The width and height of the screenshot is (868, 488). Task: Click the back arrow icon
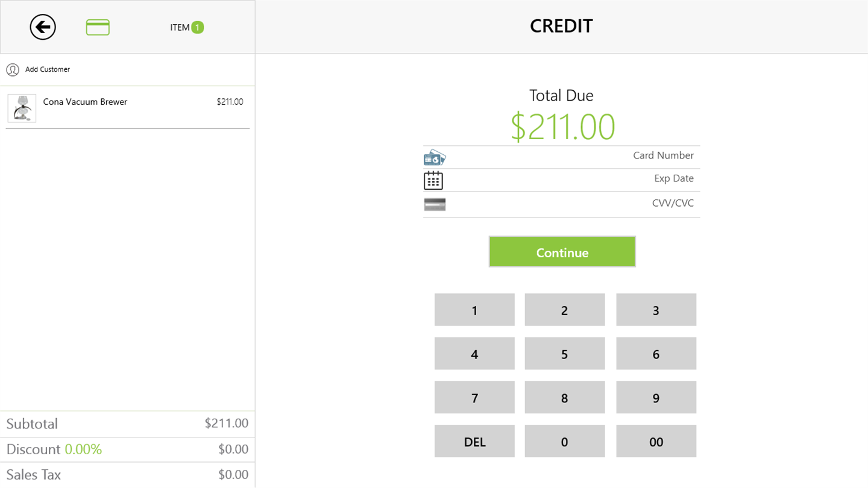pos(43,27)
